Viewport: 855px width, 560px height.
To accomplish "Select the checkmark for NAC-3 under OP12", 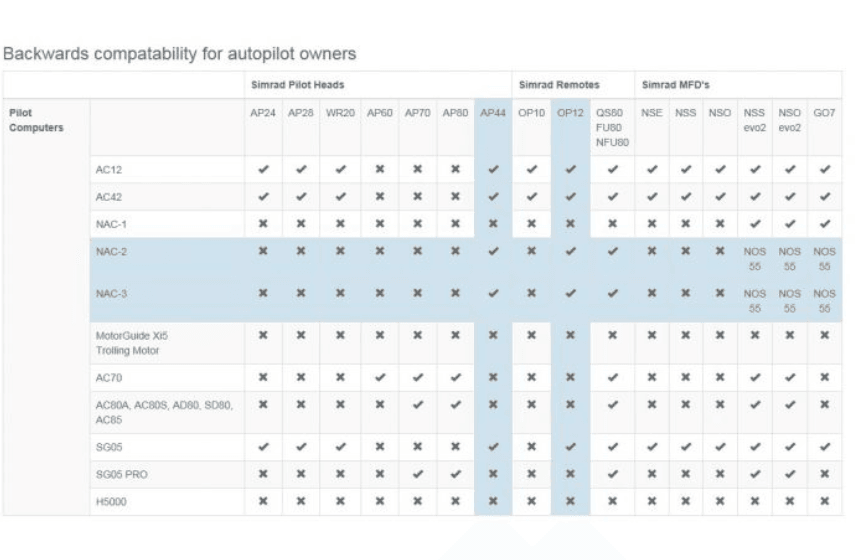I will [x=569, y=293].
